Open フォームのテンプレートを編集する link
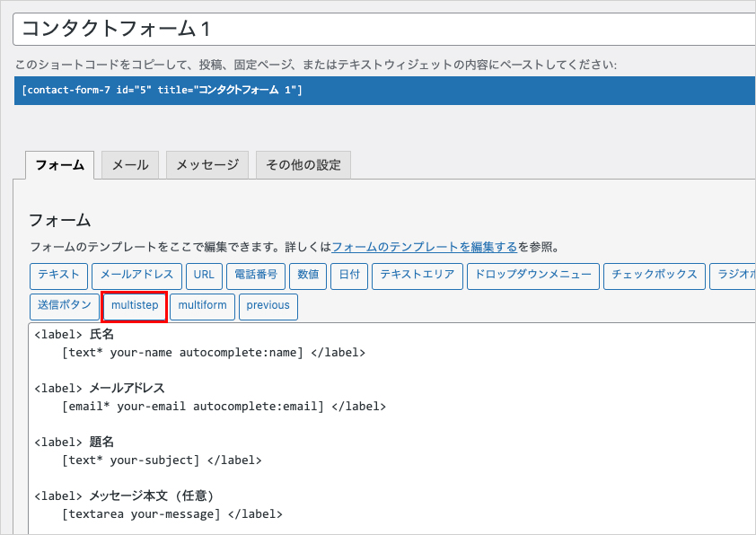This screenshot has height=535, width=756. [x=425, y=247]
